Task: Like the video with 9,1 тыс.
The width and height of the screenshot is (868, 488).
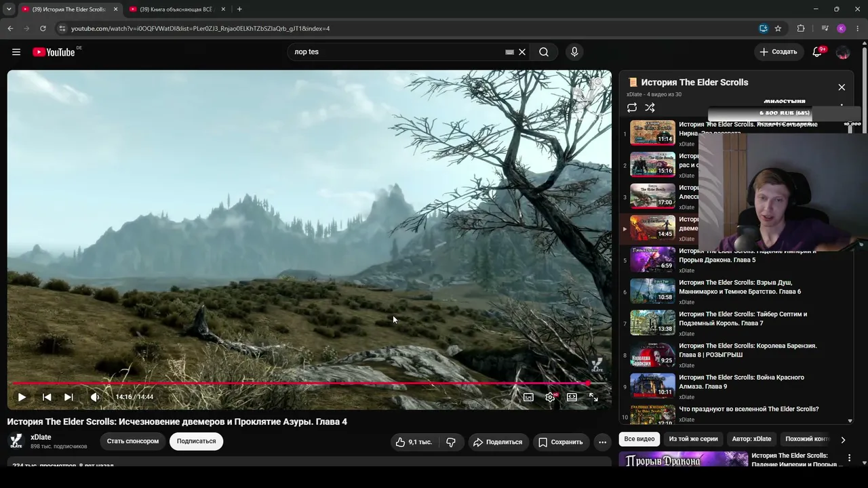Action: (x=414, y=442)
